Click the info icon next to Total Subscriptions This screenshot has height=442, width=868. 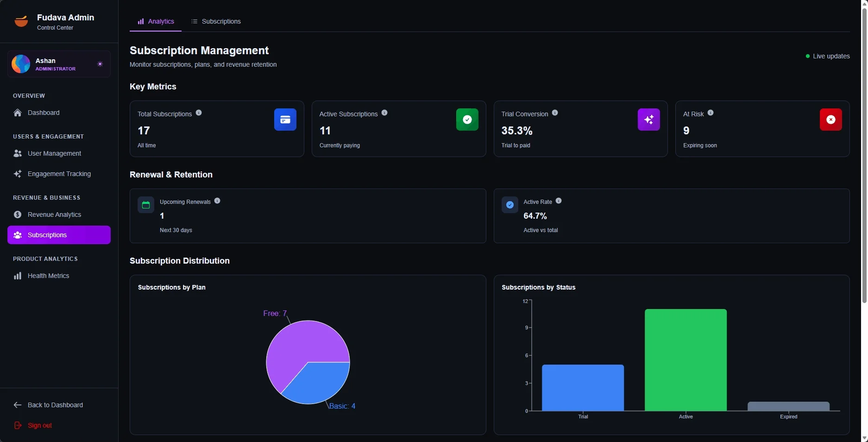199,113
